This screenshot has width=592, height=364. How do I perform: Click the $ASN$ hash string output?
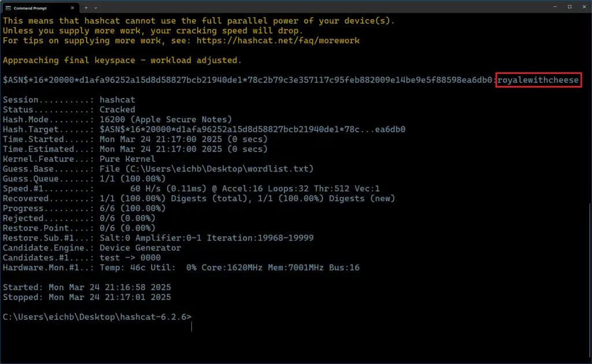247,80
